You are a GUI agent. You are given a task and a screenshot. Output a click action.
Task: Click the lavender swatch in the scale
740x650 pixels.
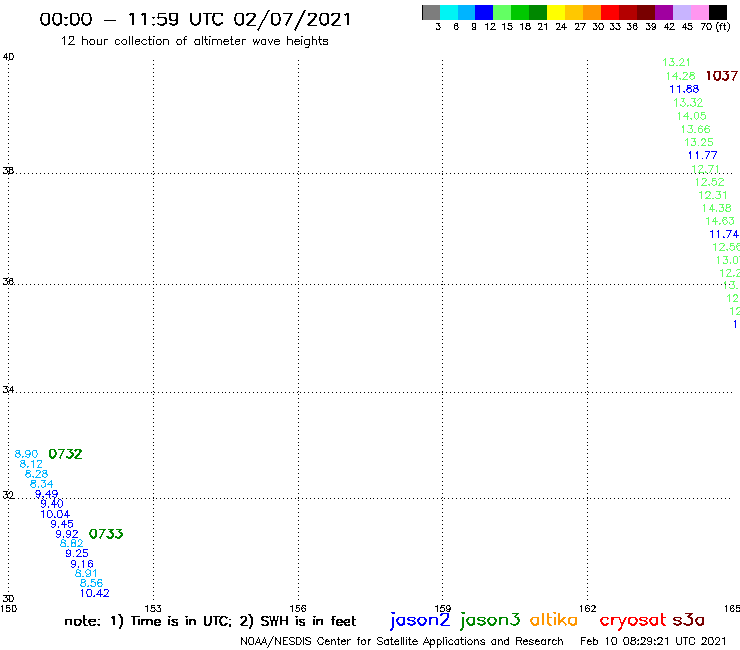[x=681, y=12]
